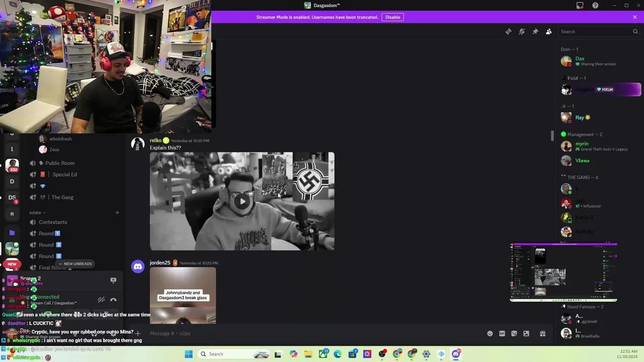
Task: Play the video posted by relko
Action: 243,201
